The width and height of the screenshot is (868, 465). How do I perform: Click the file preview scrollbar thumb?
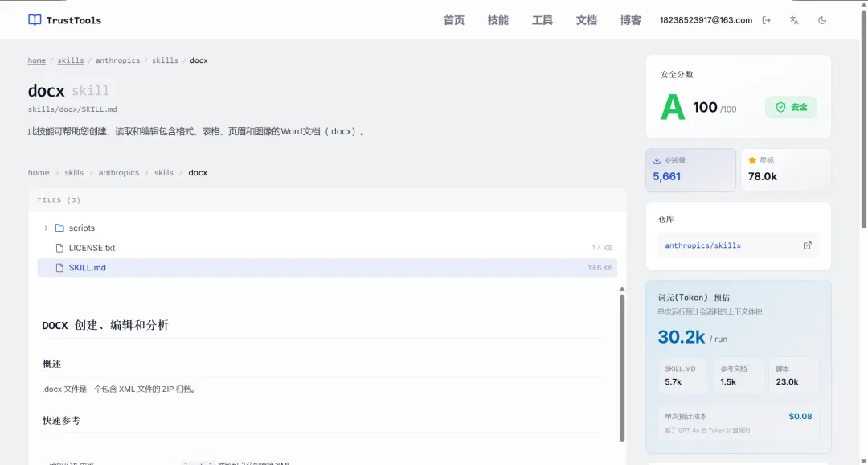pos(621,368)
